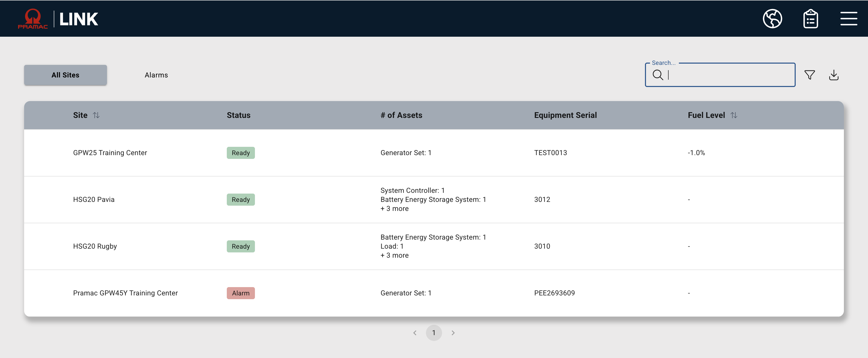Screen dimensions: 868x358
Task: Click the search magnifier icon
Action: pyautogui.click(x=657, y=75)
